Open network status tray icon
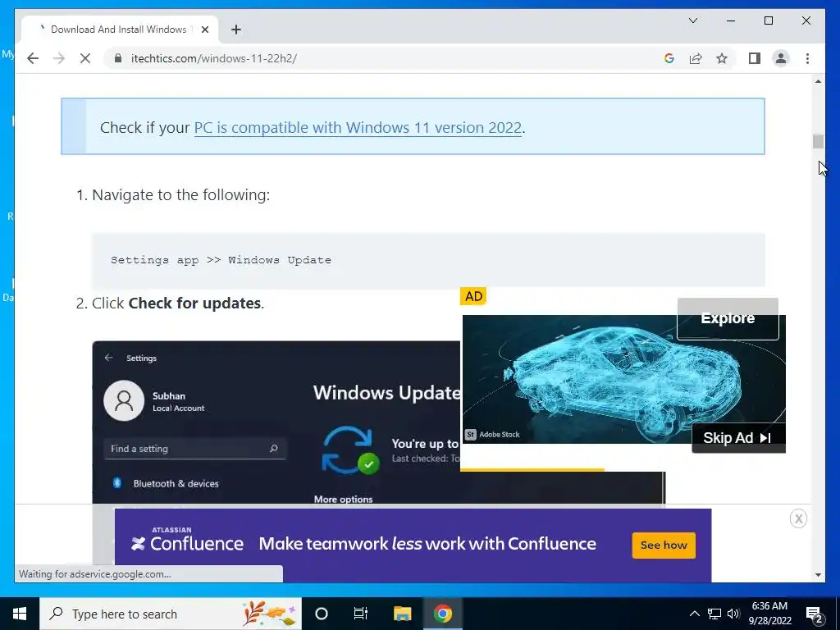Viewport: 840px width, 630px height. tap(714, 614)
